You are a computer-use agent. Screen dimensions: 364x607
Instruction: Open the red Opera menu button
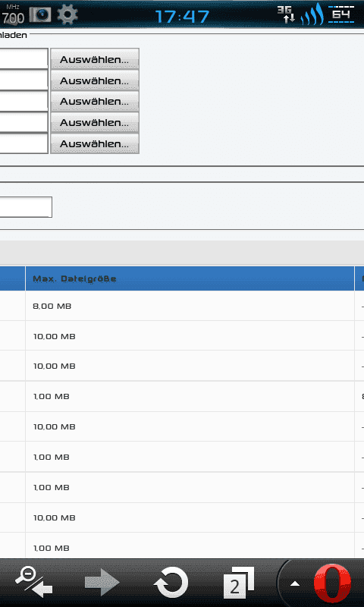333,583
